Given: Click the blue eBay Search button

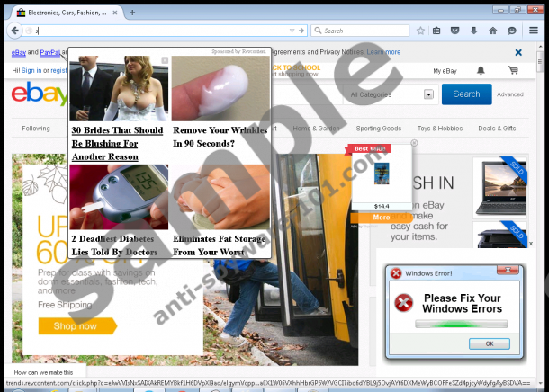Looking at the screenshot, I should pyautogui.click(x=466, y=94).
